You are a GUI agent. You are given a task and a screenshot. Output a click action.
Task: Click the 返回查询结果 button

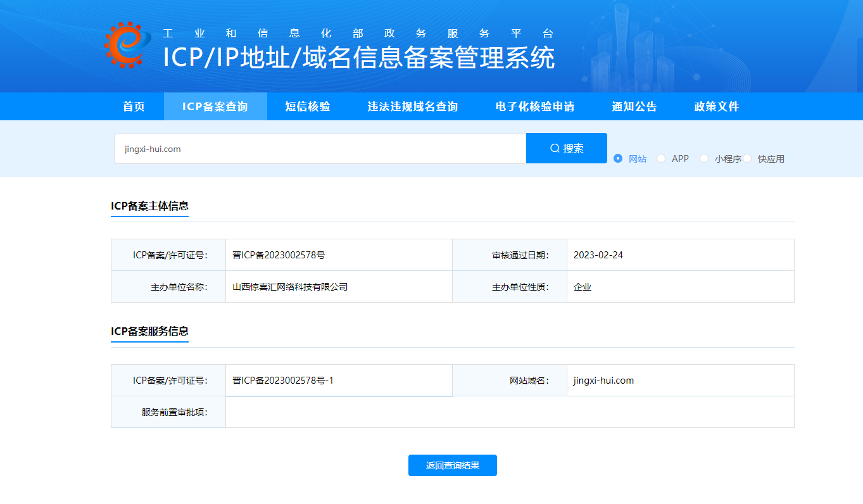pyautogui.click(x=453, y=465)
